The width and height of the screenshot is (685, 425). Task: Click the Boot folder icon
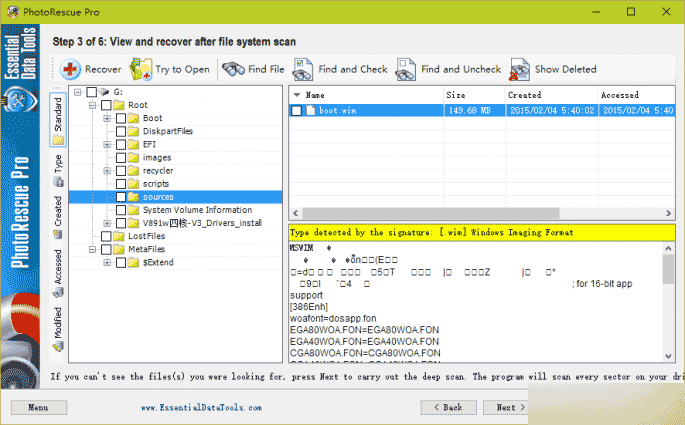134,118
